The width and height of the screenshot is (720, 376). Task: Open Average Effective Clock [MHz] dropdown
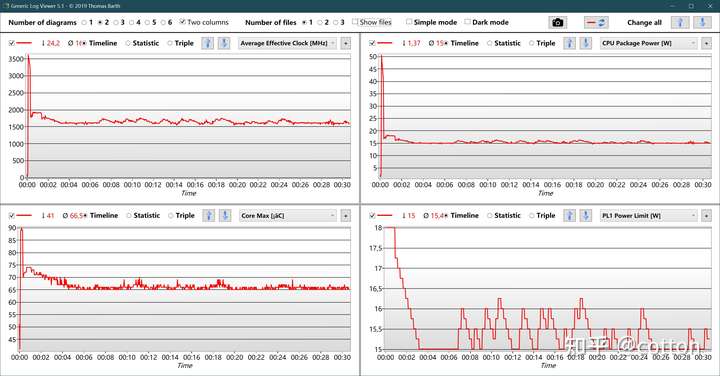(288, 43)
